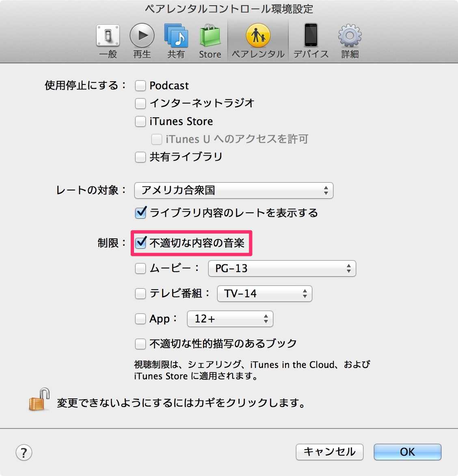Check the Podcast disable checkbox
This screenshot has width=458, height=476.
click(140, 86)
